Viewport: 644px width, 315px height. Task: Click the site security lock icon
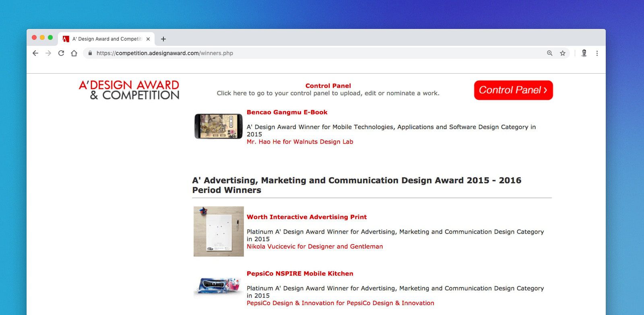(90, 53)
